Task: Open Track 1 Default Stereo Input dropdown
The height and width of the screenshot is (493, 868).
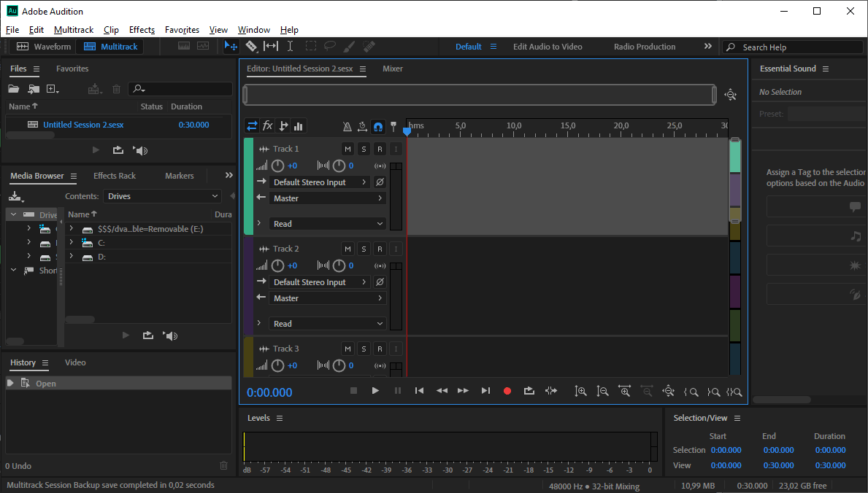Action: coord(320,182)
